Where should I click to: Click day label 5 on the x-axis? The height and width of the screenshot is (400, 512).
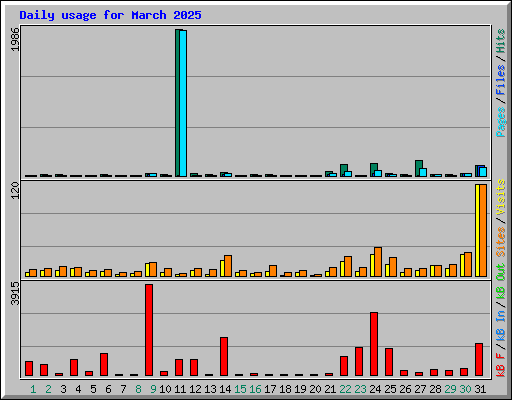click(x=93, y=389)
